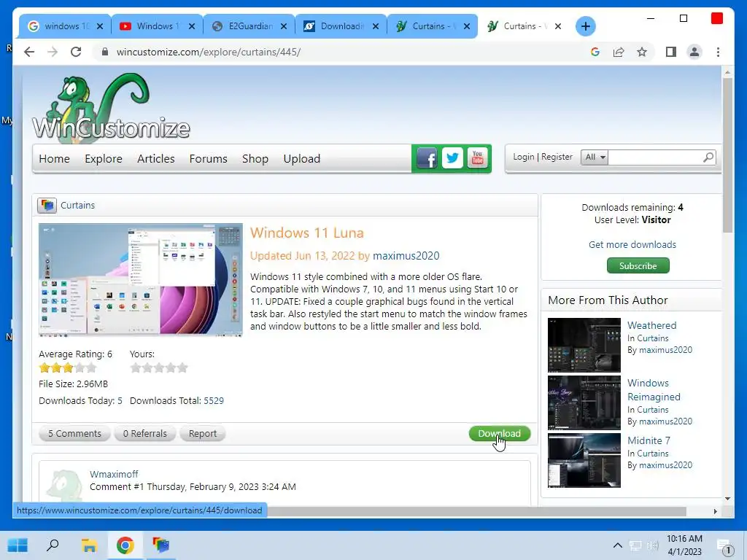Click the address bar URL
Viewport: 747px width, 560px height.
coord(209,52)
